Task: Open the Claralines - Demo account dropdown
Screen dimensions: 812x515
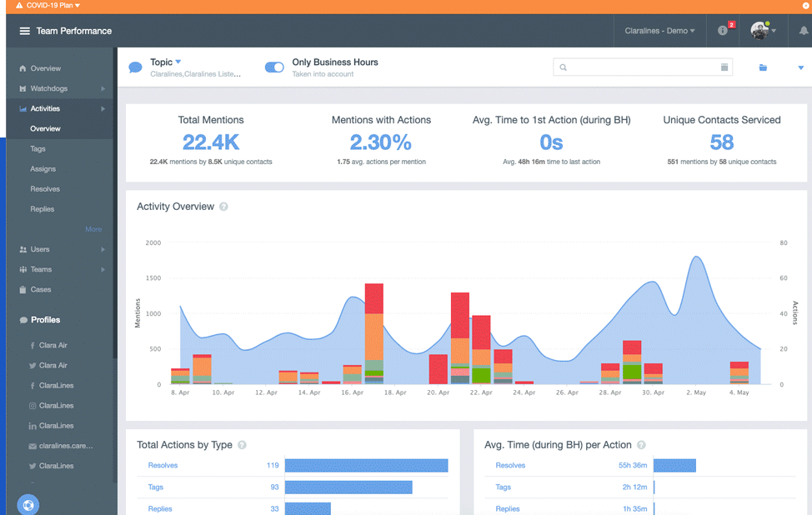Action: click(x=659, y=31)
